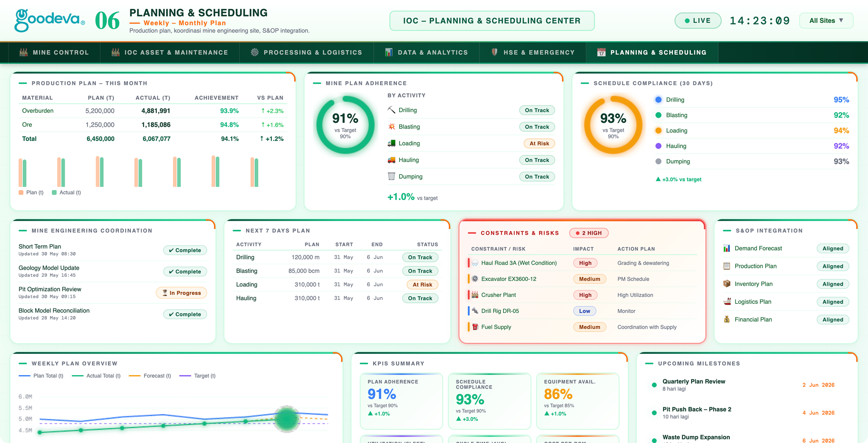Click the Hauling truck icon in By Activity

coord(391,160)
